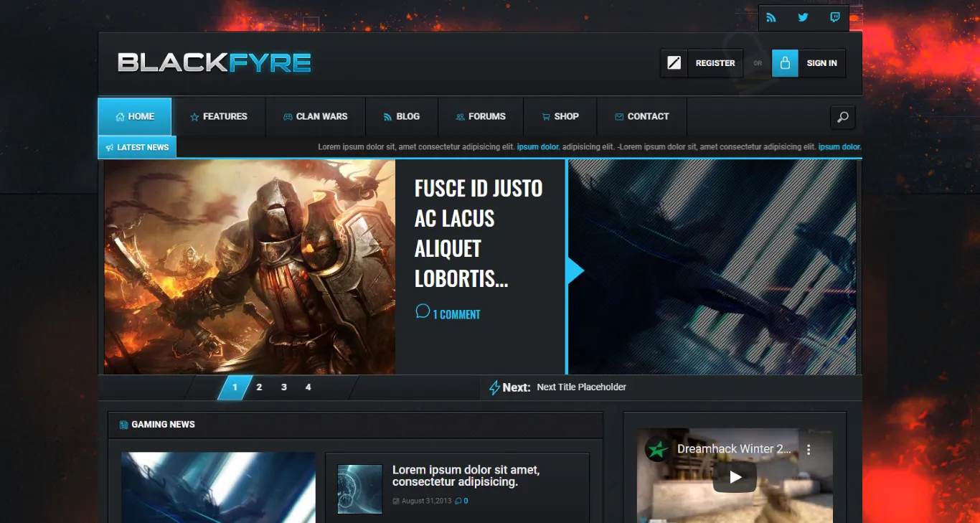Switch to the Forums menu item
The width and height of the screenshot is (980, 523).
click(x=481, y=116)
